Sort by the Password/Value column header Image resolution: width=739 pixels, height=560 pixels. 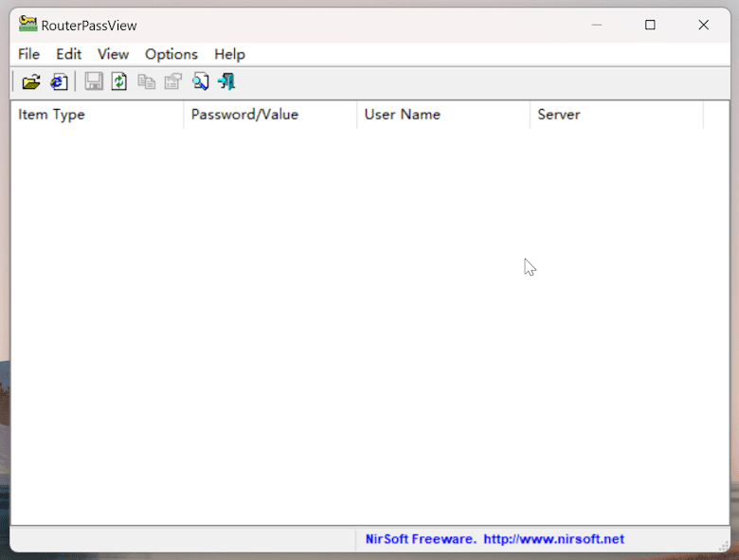tap(270, 115)
